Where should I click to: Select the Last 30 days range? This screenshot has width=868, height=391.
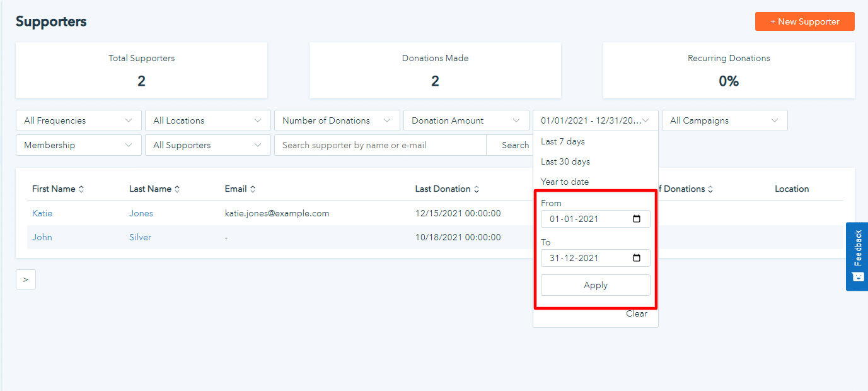click(565, 161)
